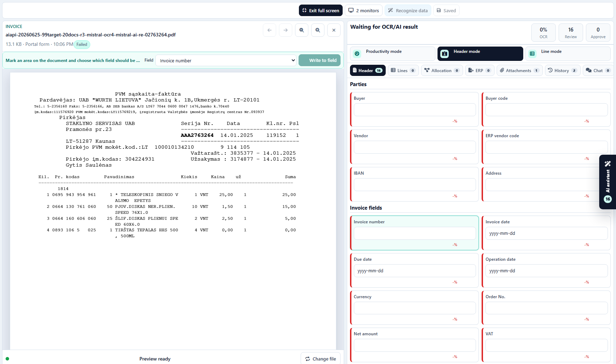Image resolution: width=616 pixels, height=364 pixels.
Task: Click the Invoice number input field
Action: [415, 233]
